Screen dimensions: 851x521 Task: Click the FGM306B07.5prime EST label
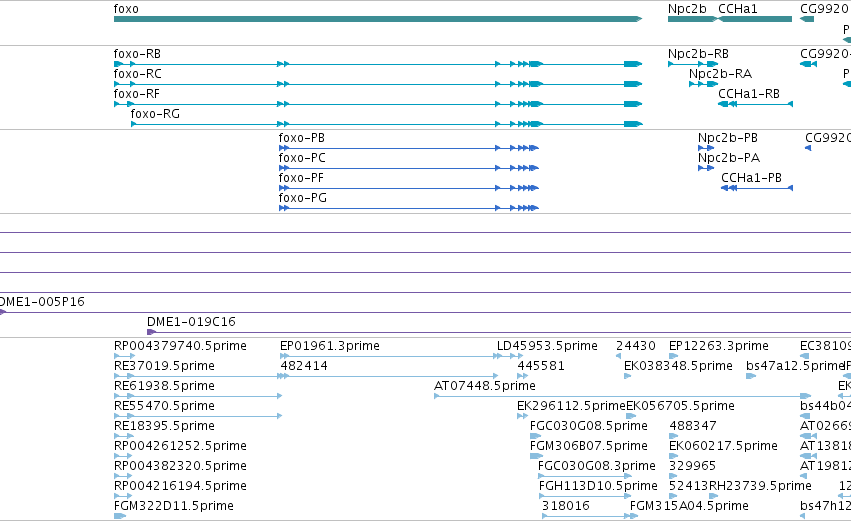pos(589,446)
